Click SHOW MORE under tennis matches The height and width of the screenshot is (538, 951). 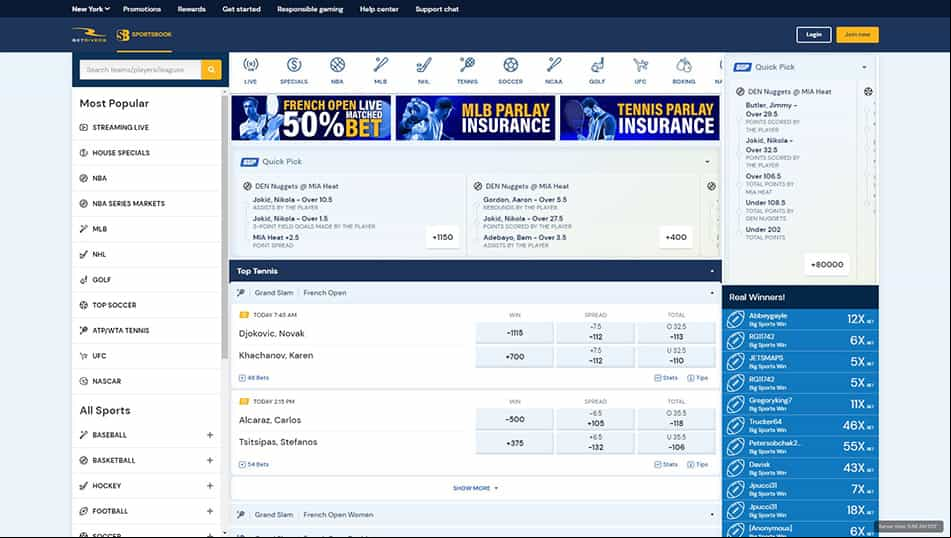point(476,488)
